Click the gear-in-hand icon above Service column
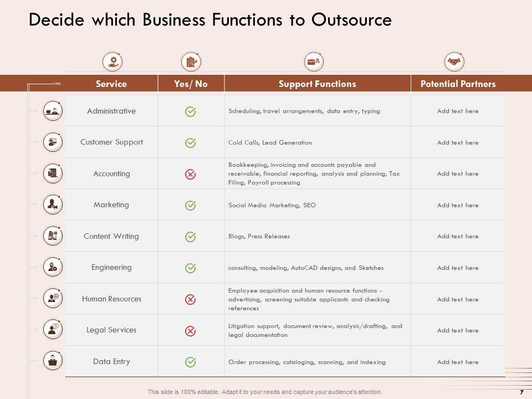Viewport: 532px width, 399px height. (x=113, y=61)
